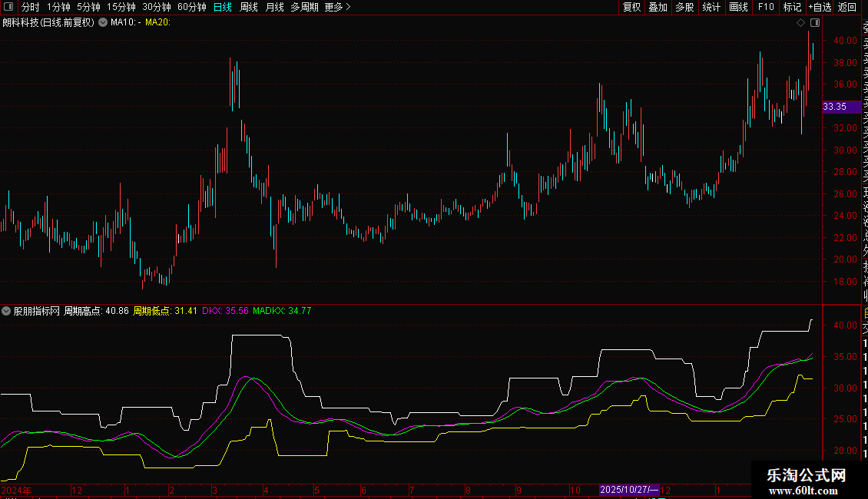The width and height of the screenshot is (868, 499).
Task: Click the green MADKX: 34.77 value
Action: [x=282, y=311]
